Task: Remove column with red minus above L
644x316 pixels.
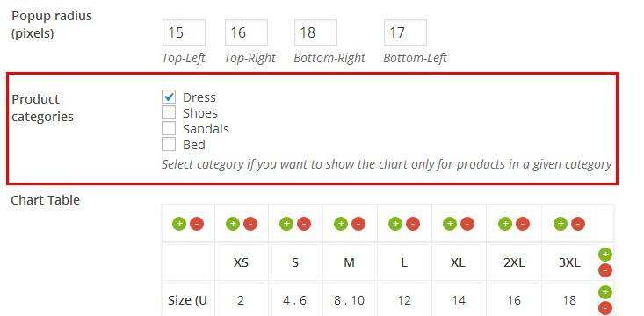Action: click(x=413, y=224)
